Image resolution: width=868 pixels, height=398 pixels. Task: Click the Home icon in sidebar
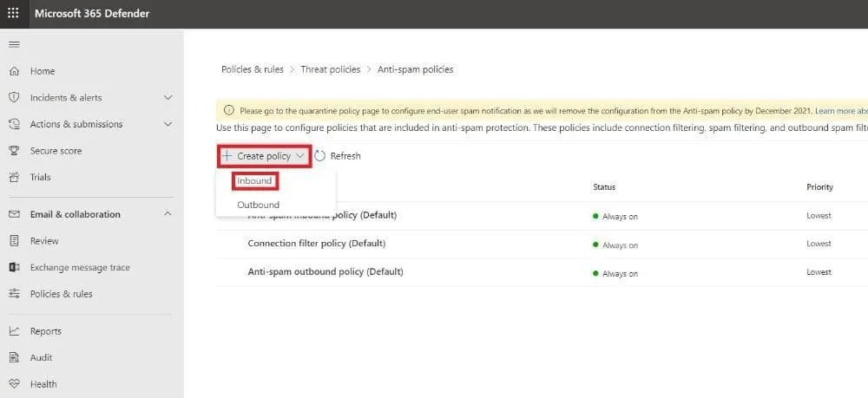pos(14,71)
